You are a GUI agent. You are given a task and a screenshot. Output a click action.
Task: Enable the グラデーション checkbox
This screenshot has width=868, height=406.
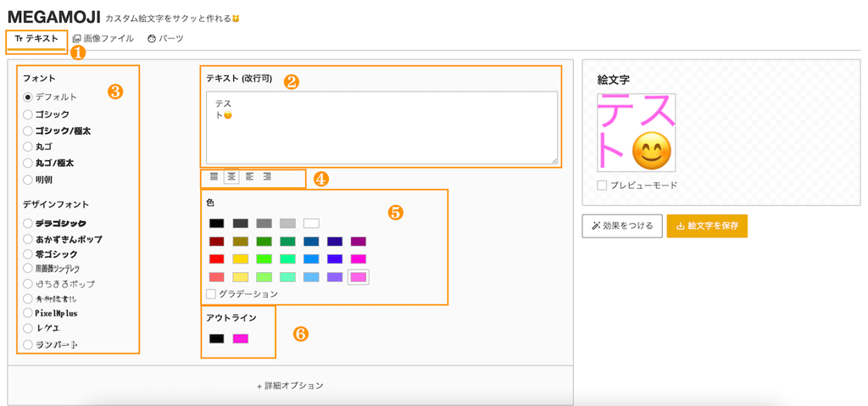211,293
